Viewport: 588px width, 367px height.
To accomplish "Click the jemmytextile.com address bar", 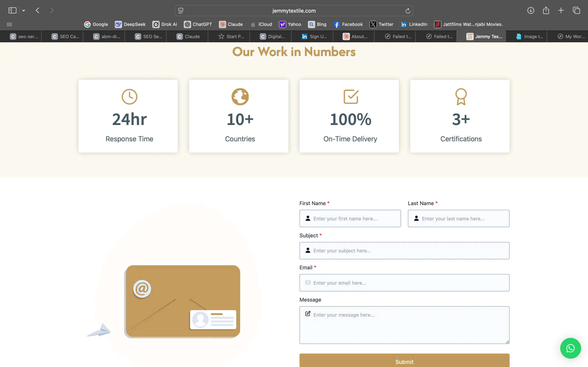I will [294, 11].
